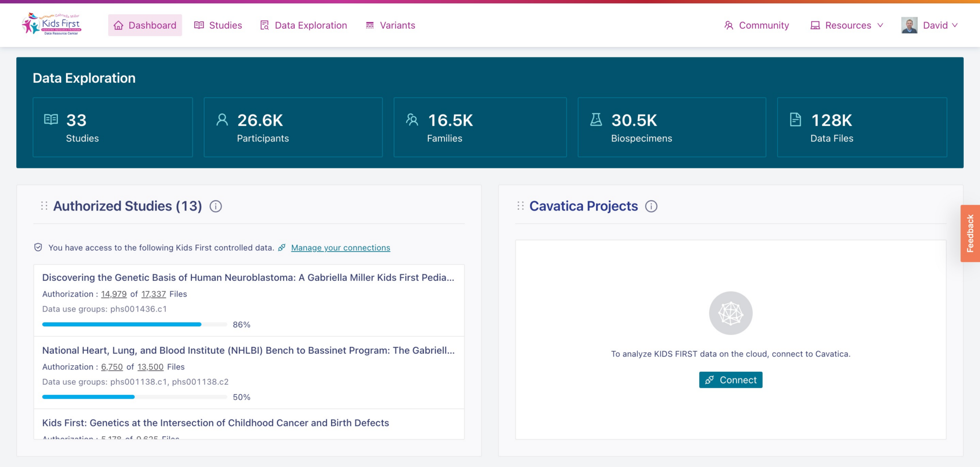The width and height of the screenshot is (980, 467).
Task: Click the Cavatica Projects drag handle
Action: point(521,206)
